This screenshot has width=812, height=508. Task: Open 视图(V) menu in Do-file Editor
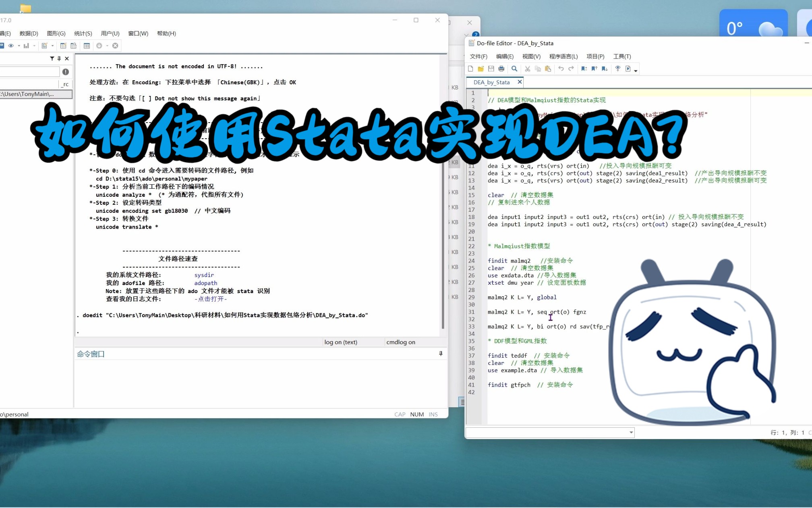pos(531,56)
